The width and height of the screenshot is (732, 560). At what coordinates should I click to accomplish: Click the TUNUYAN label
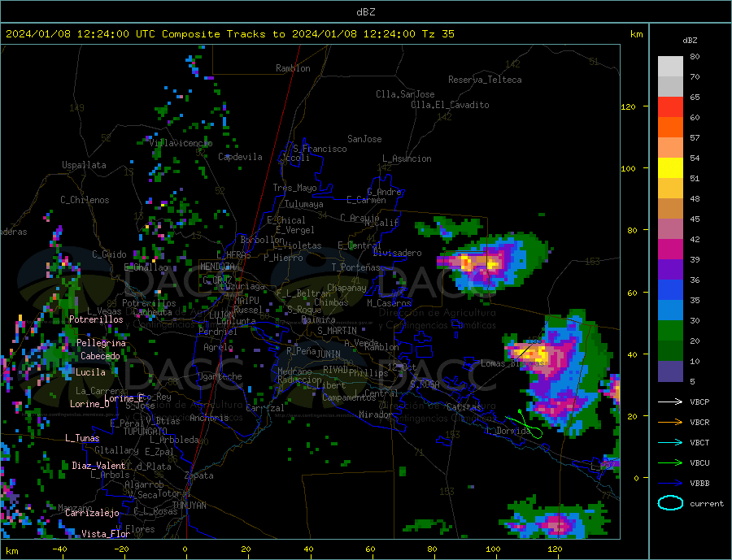pos(189,506)
